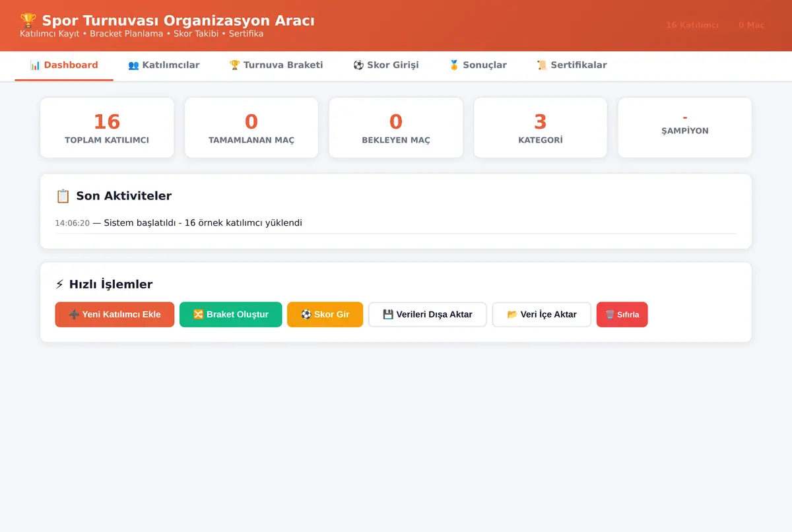Screen dimensions: 792x532
Task: Click the lightning icon beside Hızlı İşlemler
Action: tap(60, 284)
